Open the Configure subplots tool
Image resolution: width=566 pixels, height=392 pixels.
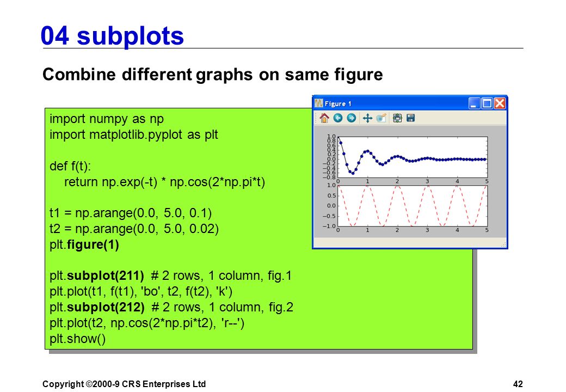[397, 118]
